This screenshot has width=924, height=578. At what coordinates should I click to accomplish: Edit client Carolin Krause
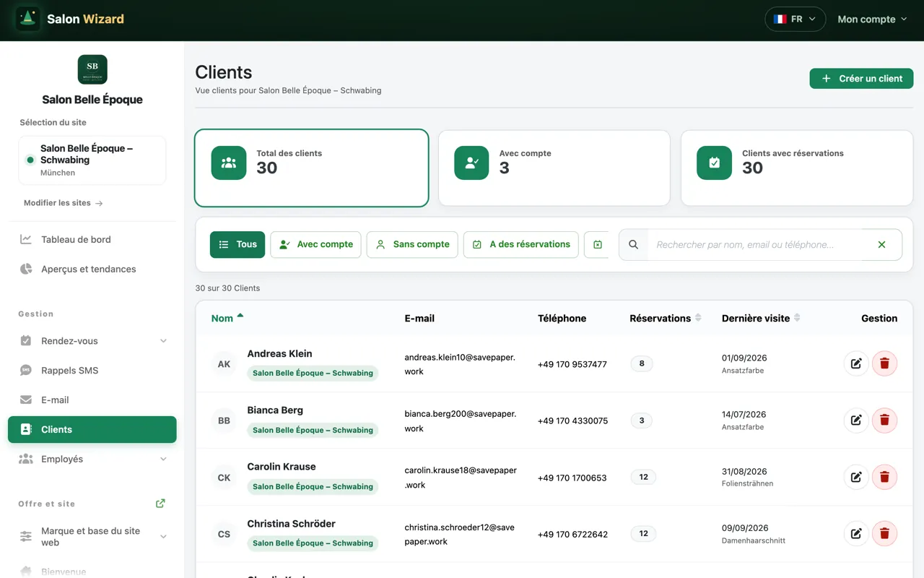point(856,477)
